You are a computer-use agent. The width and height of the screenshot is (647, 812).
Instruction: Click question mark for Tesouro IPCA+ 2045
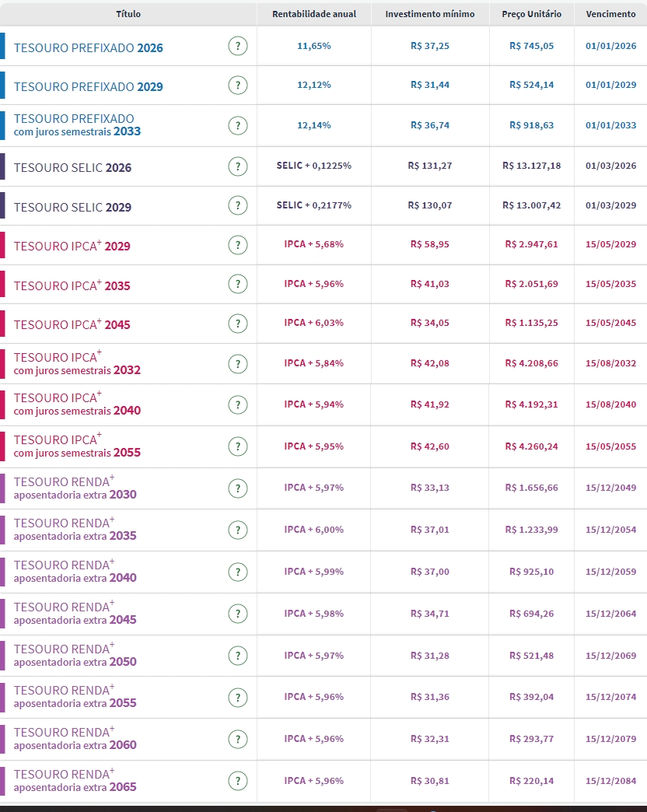pos(238,324)
